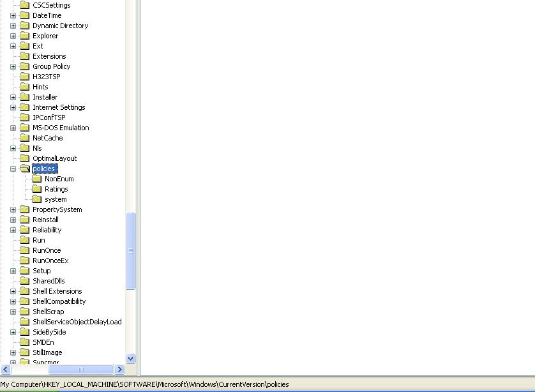The image size is (535, 392).
Task: Select the ShellServiceObjectDelayLoad key label
Action: tap(77, 322)
